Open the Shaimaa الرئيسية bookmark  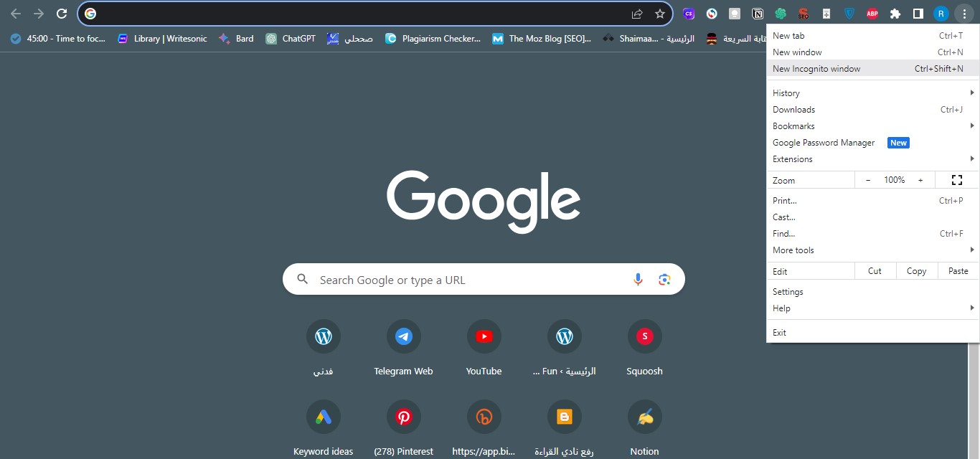[649, 39]
